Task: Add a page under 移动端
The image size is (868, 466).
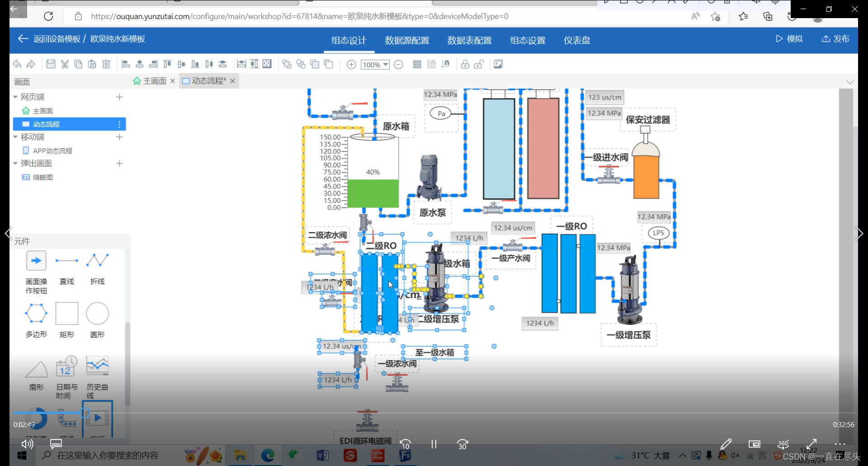Action: point(119,137)
